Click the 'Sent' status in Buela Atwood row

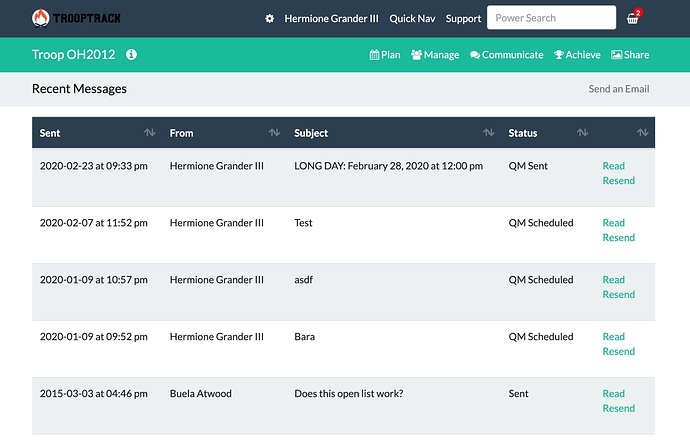click(518, 393)
